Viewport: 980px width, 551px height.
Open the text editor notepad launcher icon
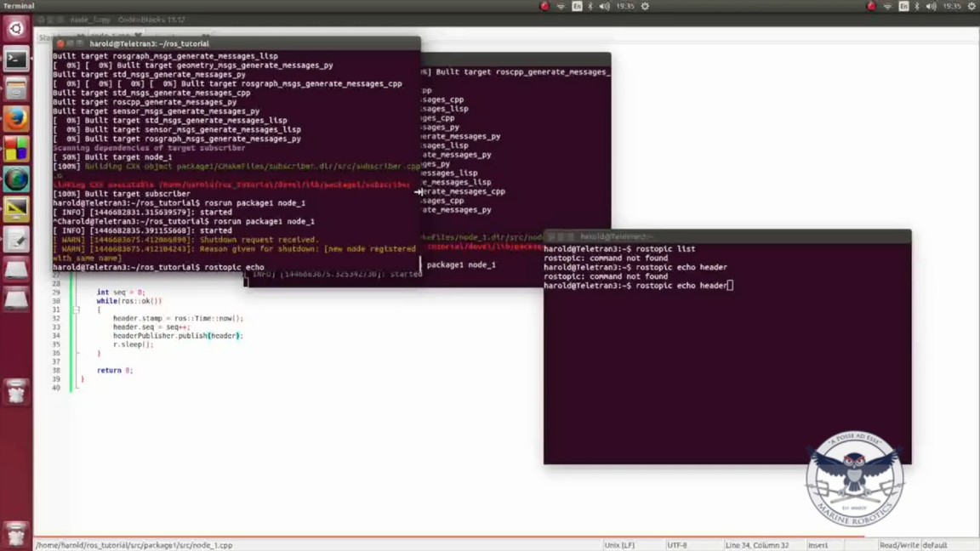(16, 240)
